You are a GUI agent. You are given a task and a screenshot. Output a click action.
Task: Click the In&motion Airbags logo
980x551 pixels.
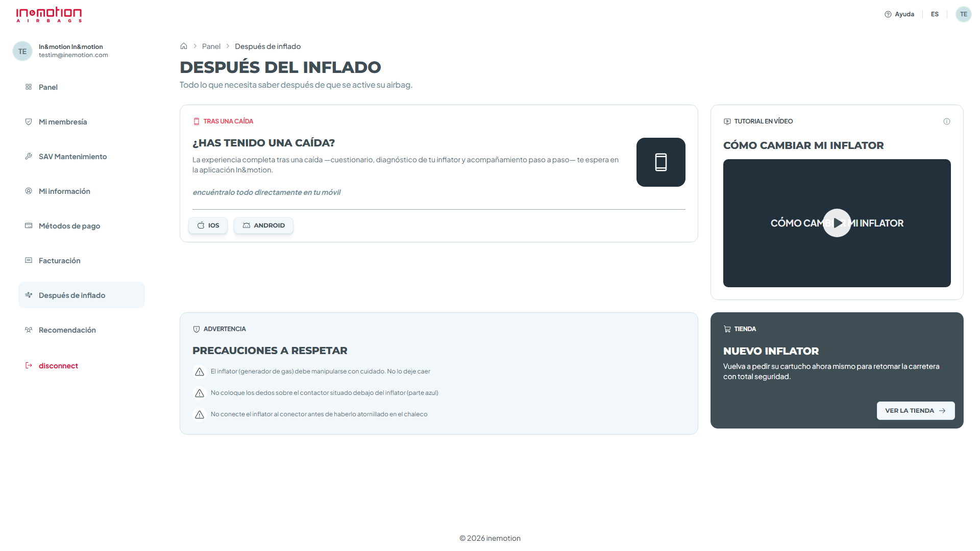tap(49, 14)
